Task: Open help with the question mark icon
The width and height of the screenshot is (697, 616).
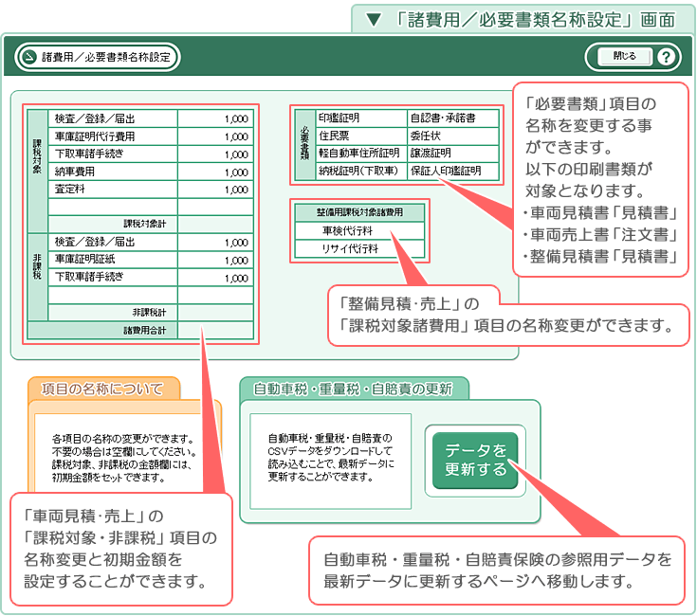Action: [666, 57]
